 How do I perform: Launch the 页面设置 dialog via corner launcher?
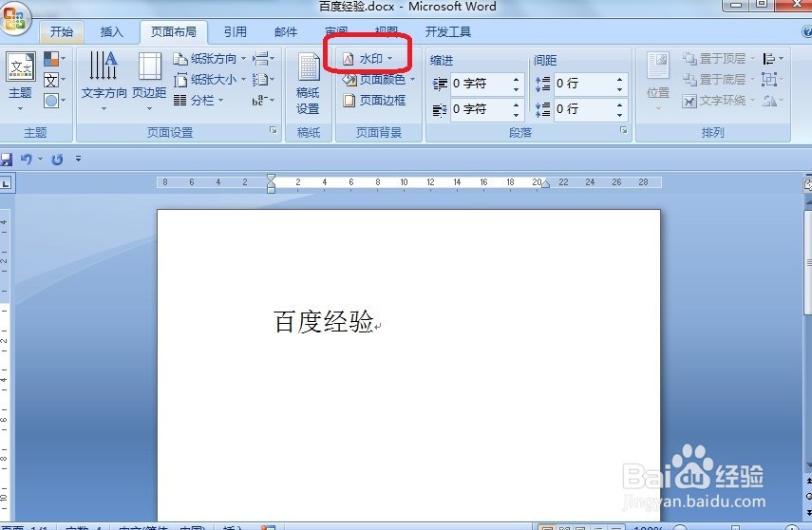click(x=273, y=131)
